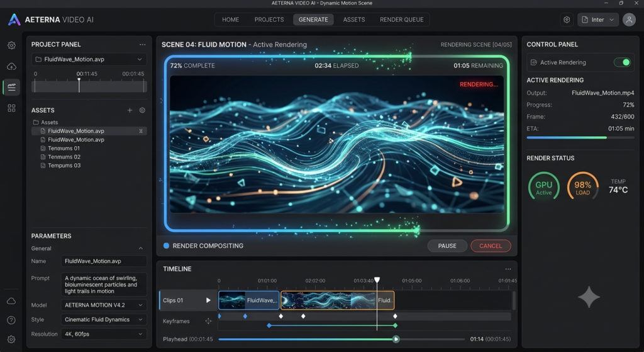Open cloud upload icon in left sidebar

[11, 66]
